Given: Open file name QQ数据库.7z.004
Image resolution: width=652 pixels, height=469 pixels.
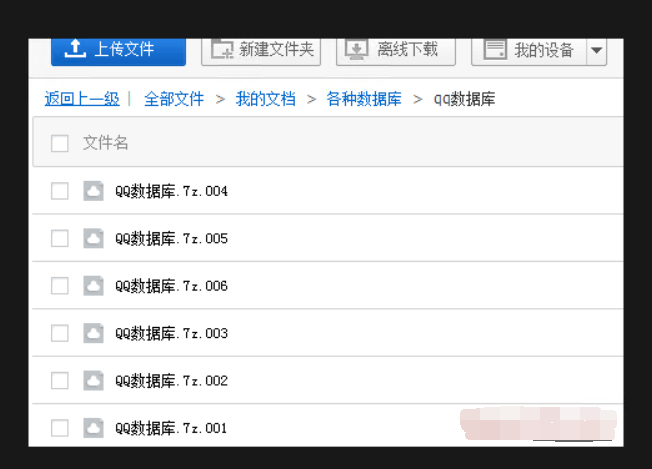Looking at the screenshot, I should (x=171, y=191).
